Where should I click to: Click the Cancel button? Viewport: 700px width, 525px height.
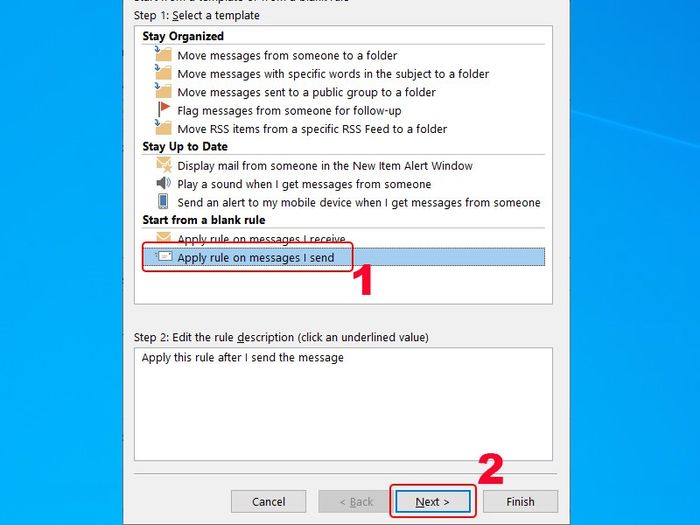point(268,502)
